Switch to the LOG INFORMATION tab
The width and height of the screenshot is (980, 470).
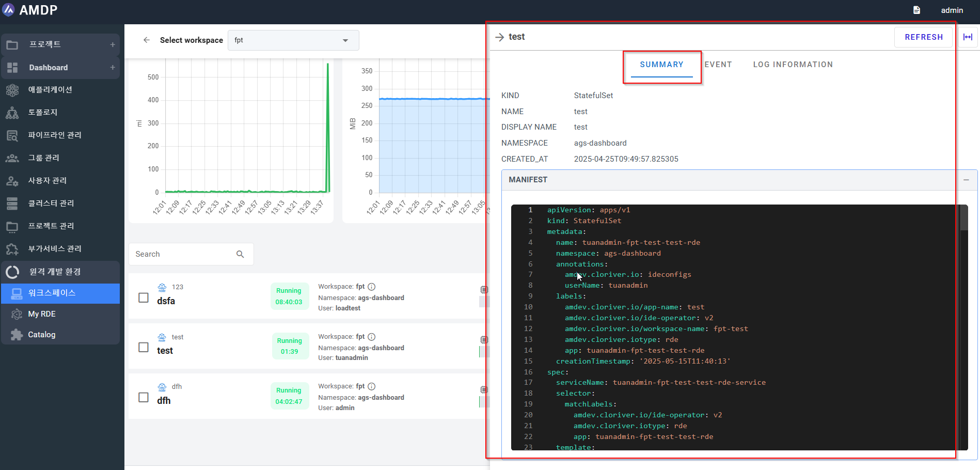tap(793, 65)
